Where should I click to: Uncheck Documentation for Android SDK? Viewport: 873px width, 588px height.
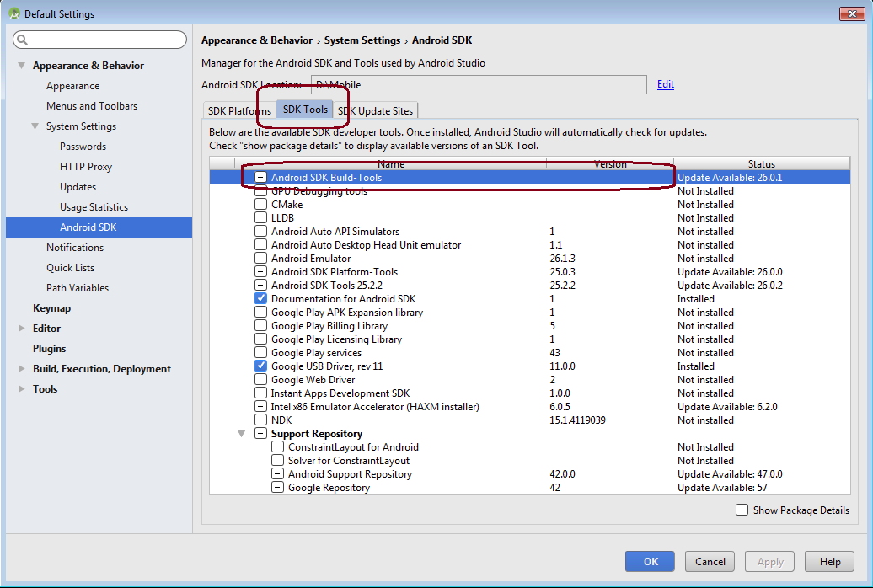(x=261, y=299)
